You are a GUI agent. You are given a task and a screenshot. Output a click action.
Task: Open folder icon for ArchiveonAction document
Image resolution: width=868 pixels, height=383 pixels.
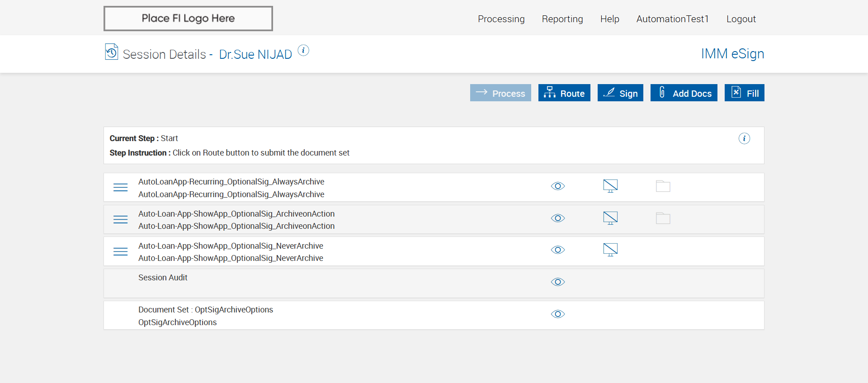663,218
